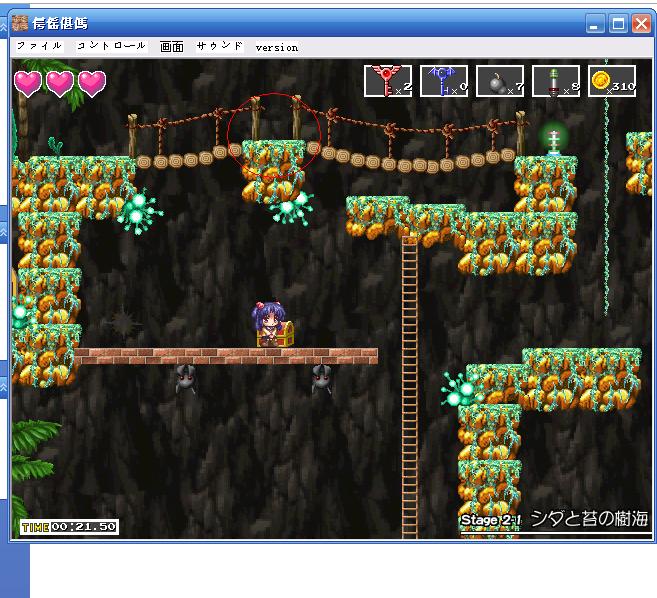Click the stage title シダと苔の樹海
The image size is (657, 598).
(589, 519)
